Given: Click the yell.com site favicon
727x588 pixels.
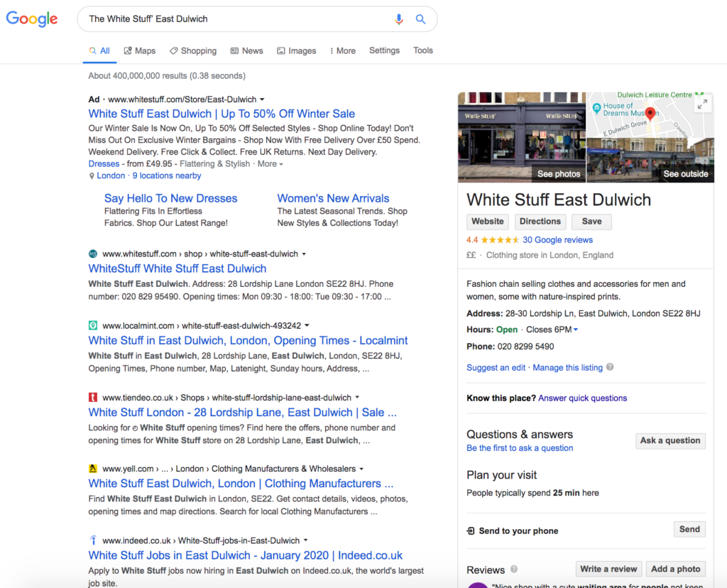Looking at the screenshot, I should [93, 469].
